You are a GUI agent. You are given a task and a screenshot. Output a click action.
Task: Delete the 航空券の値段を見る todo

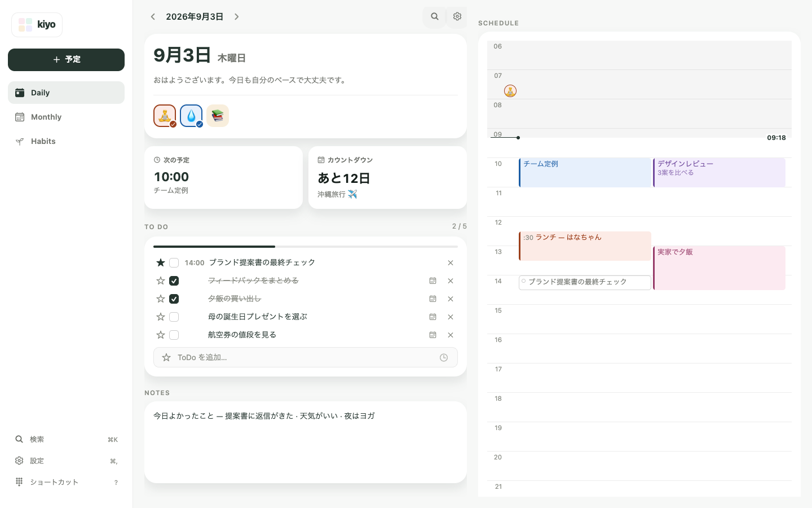coord(451,335)
